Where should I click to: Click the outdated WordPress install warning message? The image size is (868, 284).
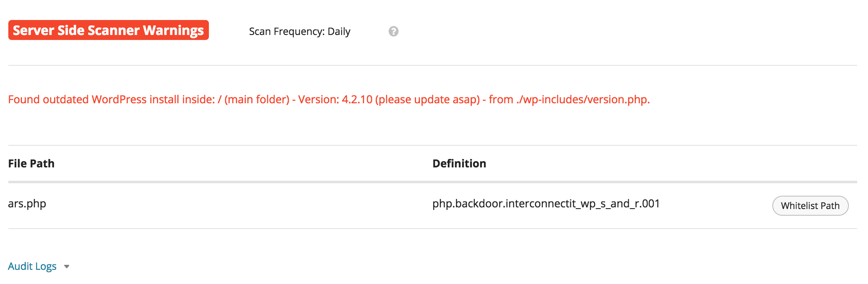tap(329, 100)
